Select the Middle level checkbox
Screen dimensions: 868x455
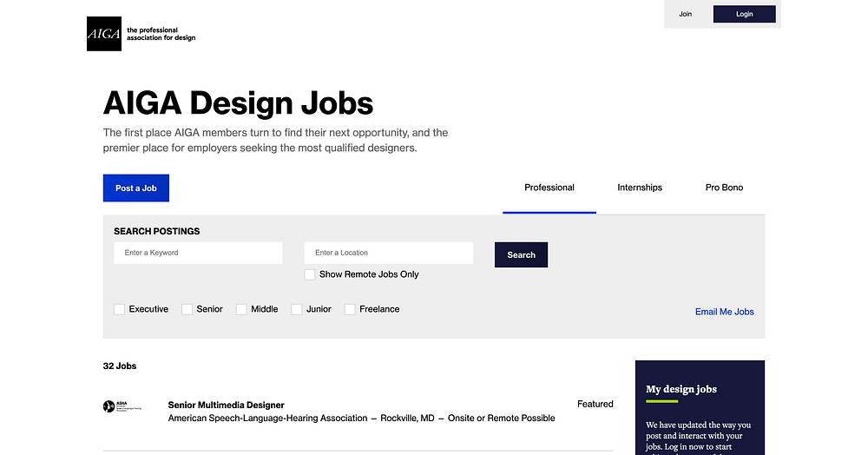(x=241, y=309)
